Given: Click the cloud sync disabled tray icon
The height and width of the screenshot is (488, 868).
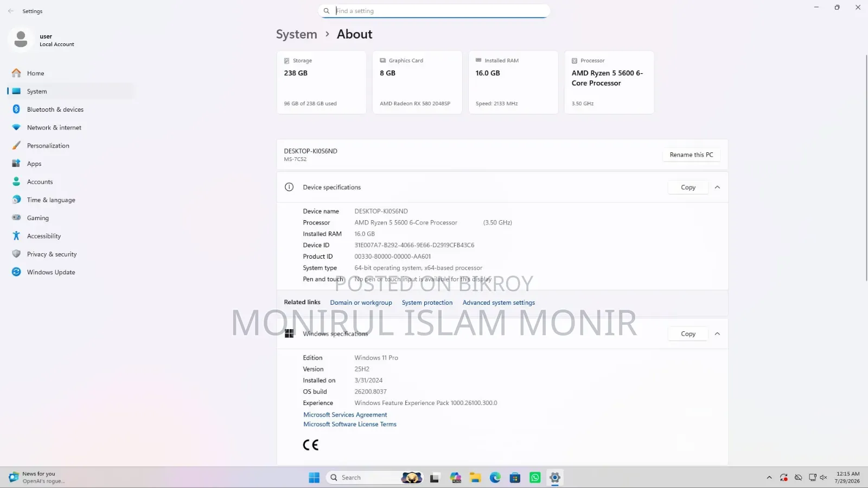Looking at the screenshot, I should coord(798,478).
